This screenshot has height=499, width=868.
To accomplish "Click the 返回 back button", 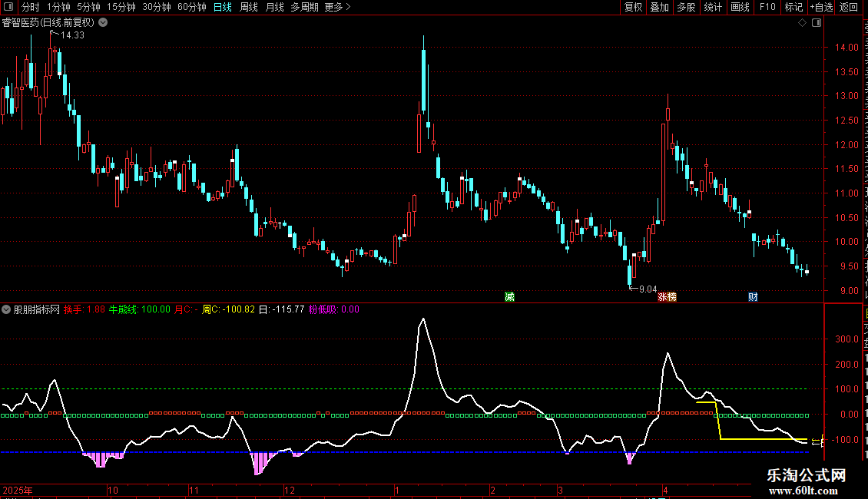I will tap(848, 7).
